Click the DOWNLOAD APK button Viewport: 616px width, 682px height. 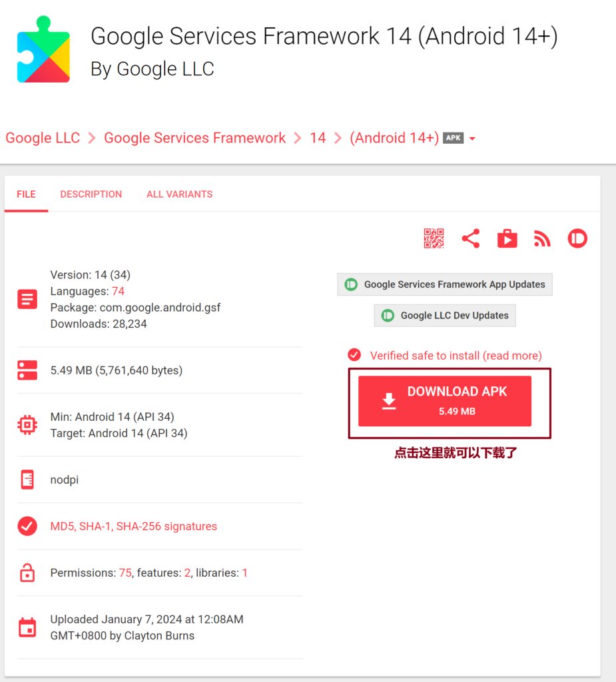pos(445,401)
